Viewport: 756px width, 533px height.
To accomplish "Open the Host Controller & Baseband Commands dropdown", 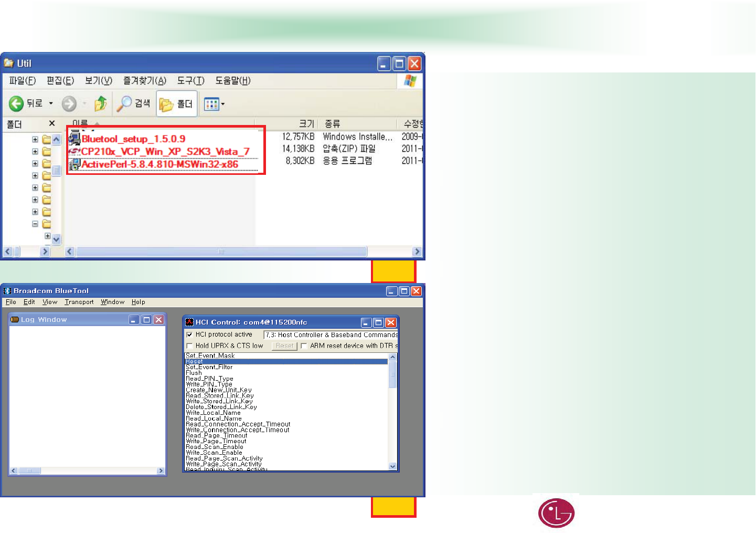I will coord(331,335).
